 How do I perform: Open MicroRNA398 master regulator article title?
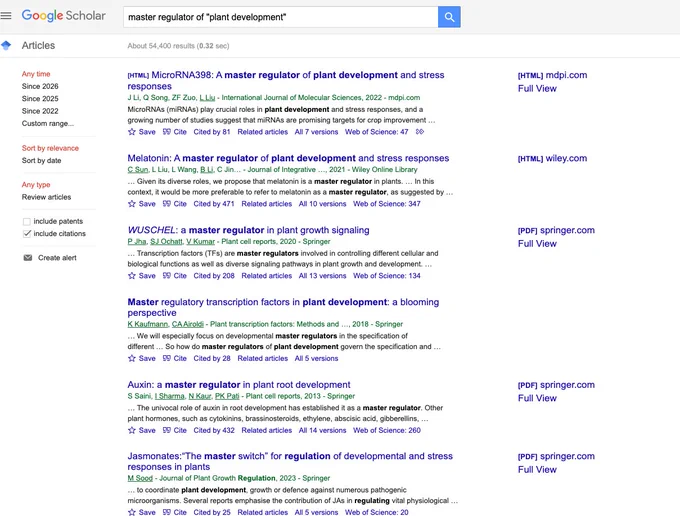286,80
